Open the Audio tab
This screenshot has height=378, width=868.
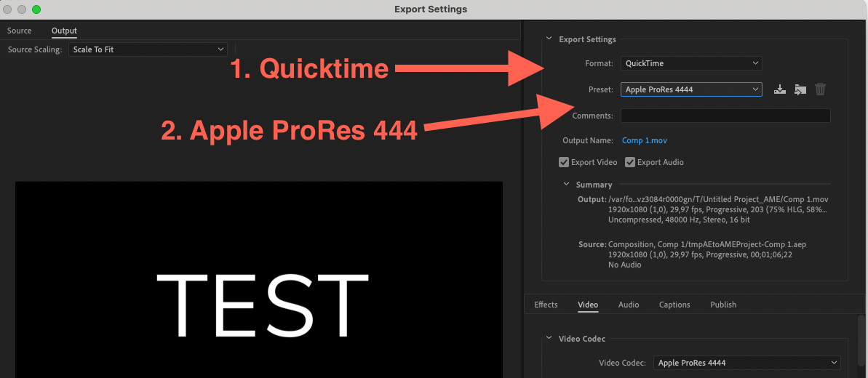pyautogui.click(x=629, y=305)
